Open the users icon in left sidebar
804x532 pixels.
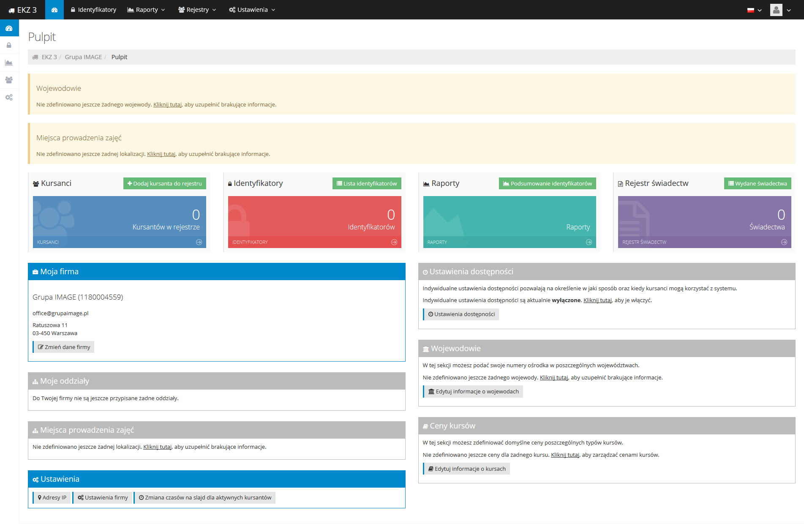(9, 80)
